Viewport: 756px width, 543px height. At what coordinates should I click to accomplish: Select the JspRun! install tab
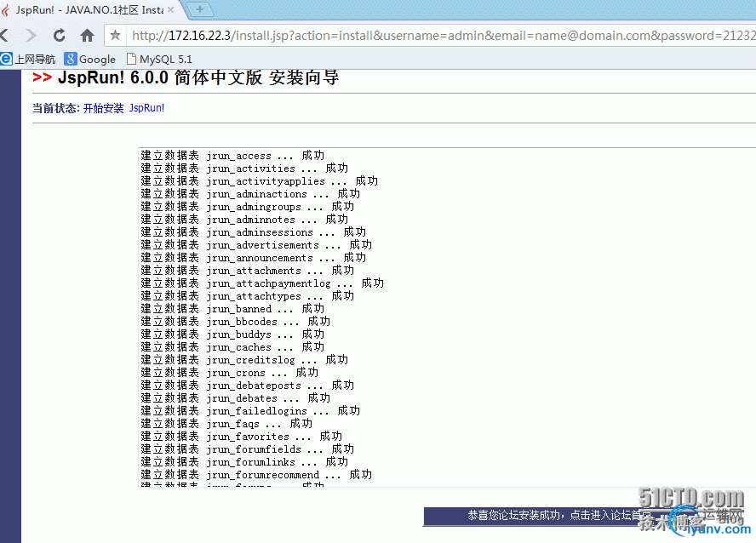89,9
